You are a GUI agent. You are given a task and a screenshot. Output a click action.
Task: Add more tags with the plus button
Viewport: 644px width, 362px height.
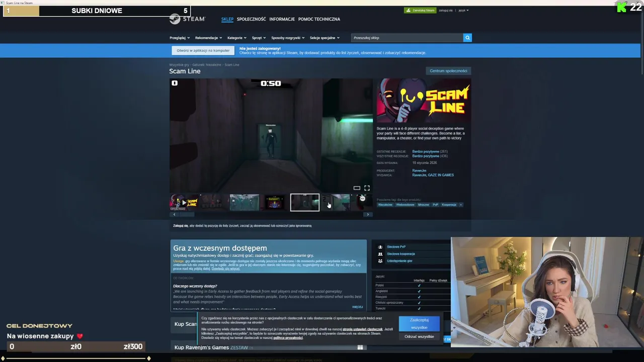tap(460, 205)
